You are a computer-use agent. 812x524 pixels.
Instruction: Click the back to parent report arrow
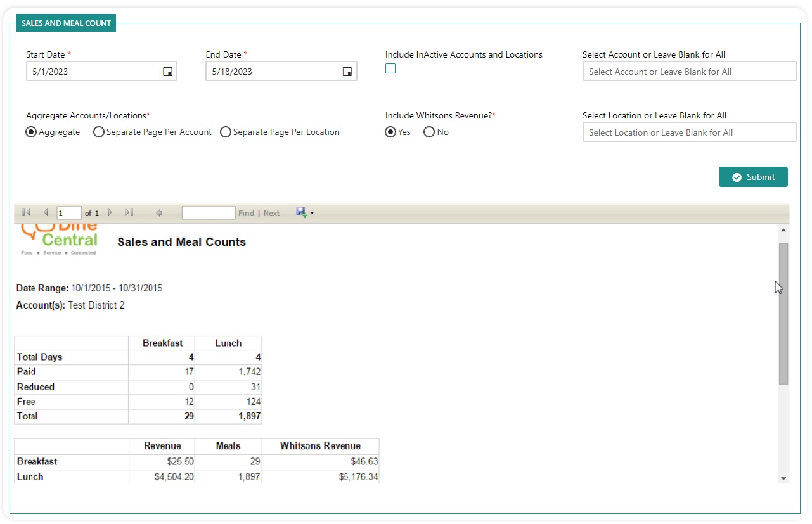159,213
